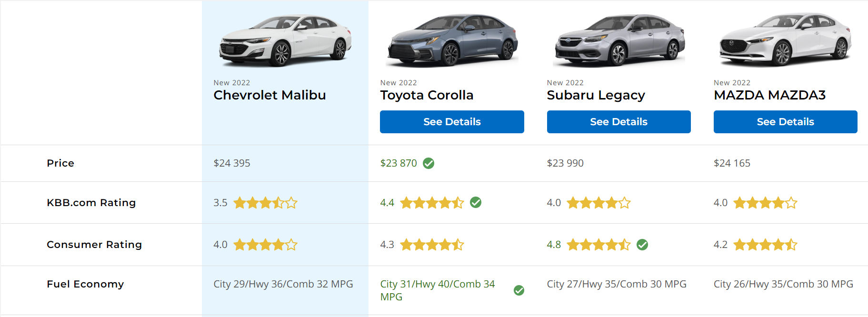
Task: Click Toyota Corolla 4.3 consumer stars
Action: click(432, 245)
